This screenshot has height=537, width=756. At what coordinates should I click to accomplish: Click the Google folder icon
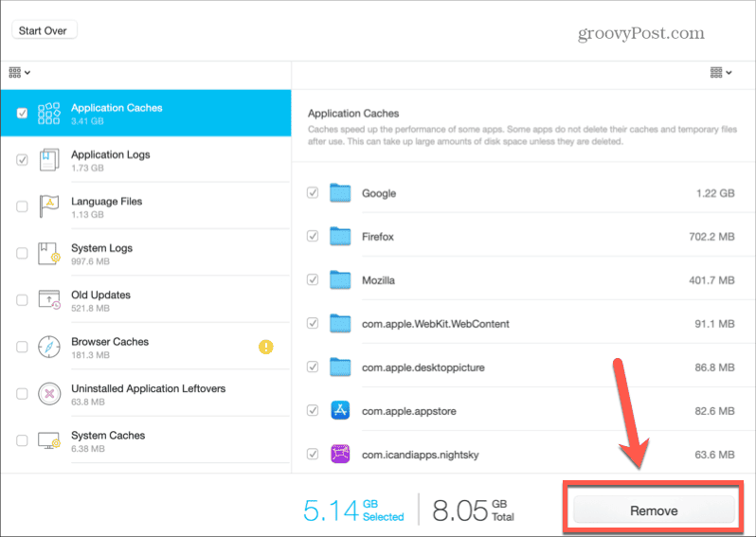tap(340, 193)
